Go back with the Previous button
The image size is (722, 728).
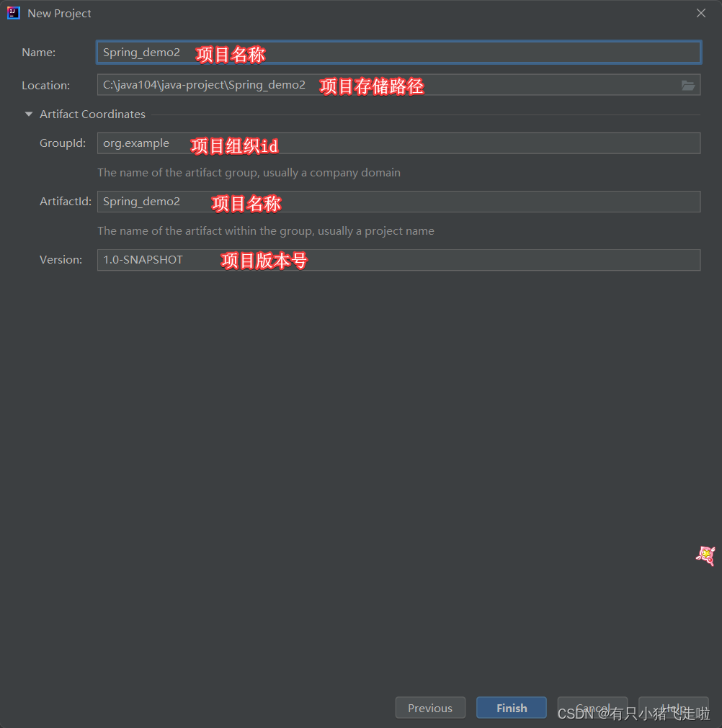pos(430,708)
